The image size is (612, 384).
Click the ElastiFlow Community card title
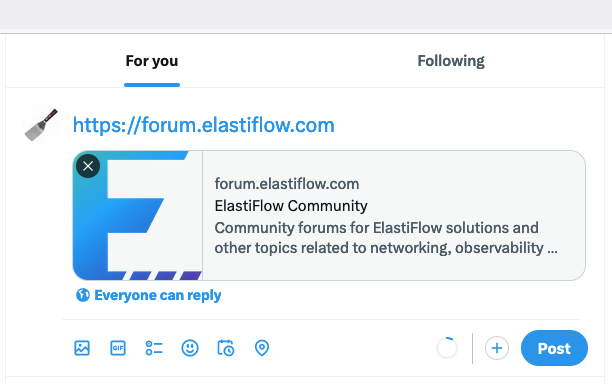pyautogui.click(x=291, y=206)
